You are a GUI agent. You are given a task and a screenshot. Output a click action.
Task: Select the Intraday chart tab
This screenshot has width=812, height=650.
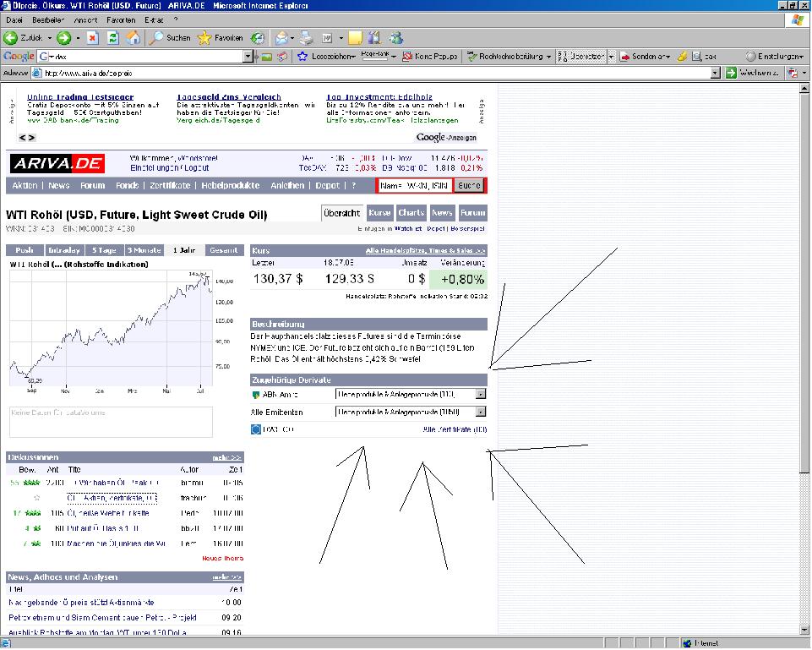[64, 250]
